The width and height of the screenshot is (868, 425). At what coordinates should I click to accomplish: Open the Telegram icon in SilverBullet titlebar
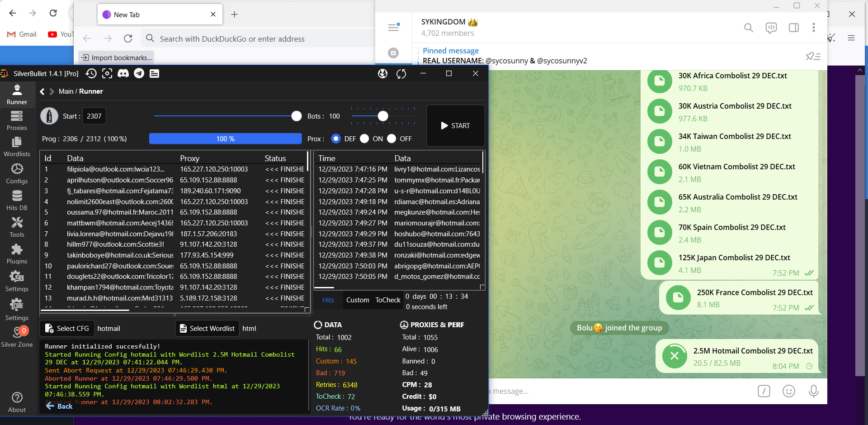139,73
